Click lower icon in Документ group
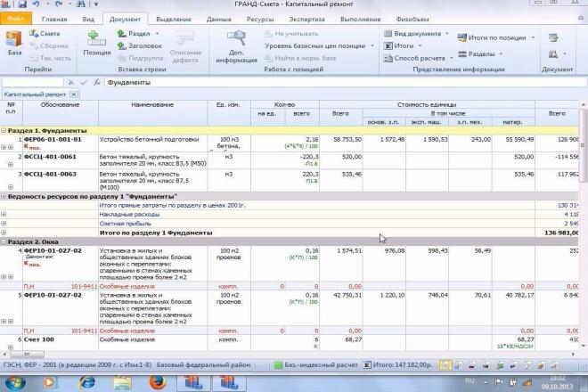This screenshot has width=588, height=392. coord(553,54)
